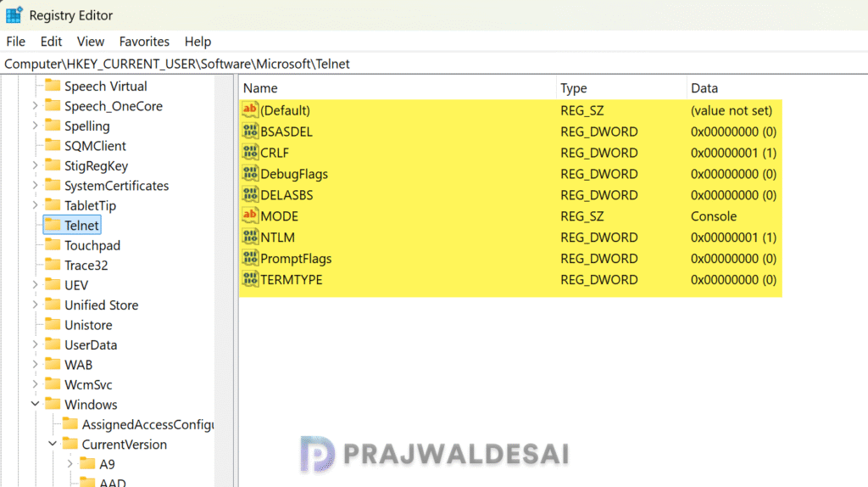Select the Windows tree key
The height and width of the screenshot is (487, 868).
[91, 405]
